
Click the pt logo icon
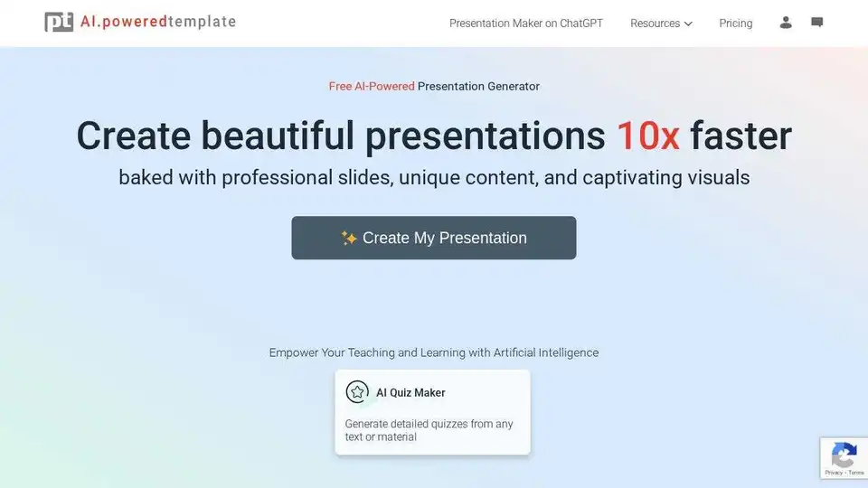(x=59, y=22)
